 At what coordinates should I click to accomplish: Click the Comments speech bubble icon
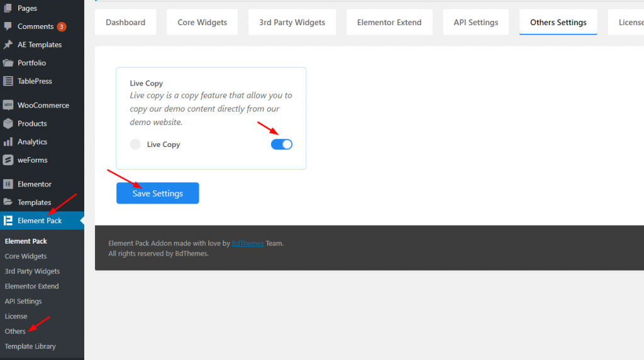[x=8, y=26]
